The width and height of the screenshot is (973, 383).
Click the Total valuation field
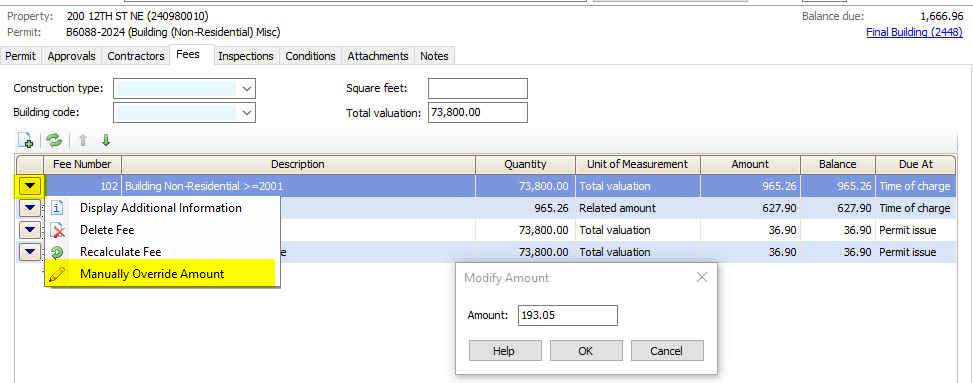pyautogui.click(x=478, y=112)
